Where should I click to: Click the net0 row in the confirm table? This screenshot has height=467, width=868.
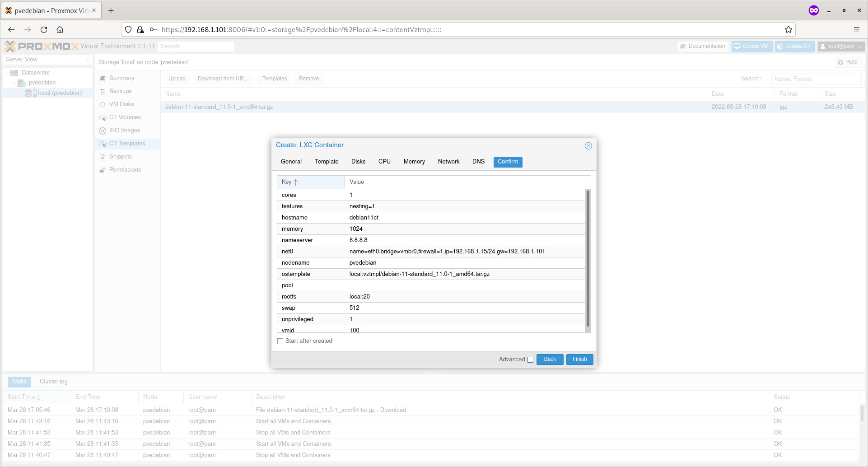[x=431, y=252]
